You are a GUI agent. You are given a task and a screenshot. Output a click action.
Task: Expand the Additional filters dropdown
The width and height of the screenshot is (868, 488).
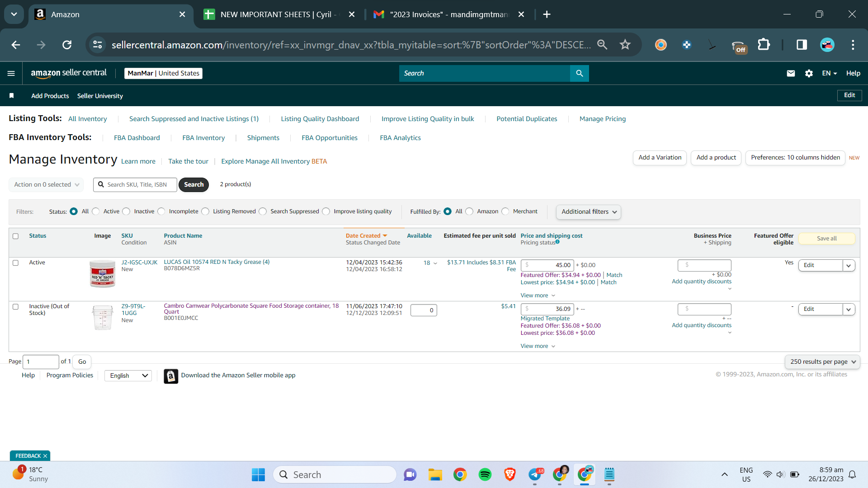point(589,212)
